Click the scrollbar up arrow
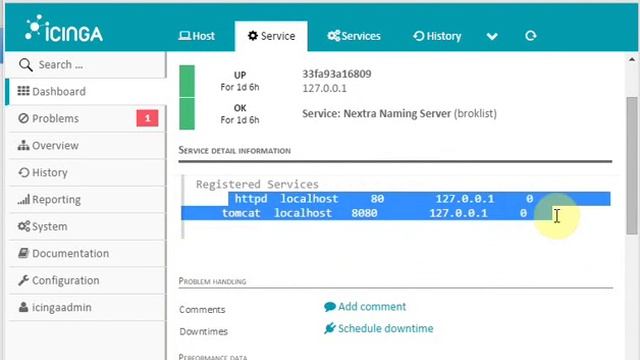 pyautogui.click(x=632, y=60)
